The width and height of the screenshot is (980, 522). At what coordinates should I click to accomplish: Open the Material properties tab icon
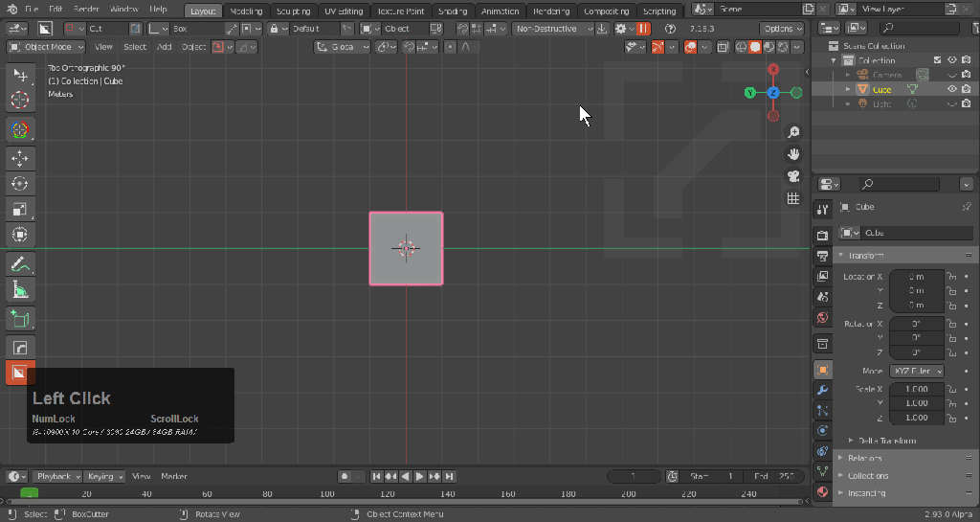coord(822,491)
